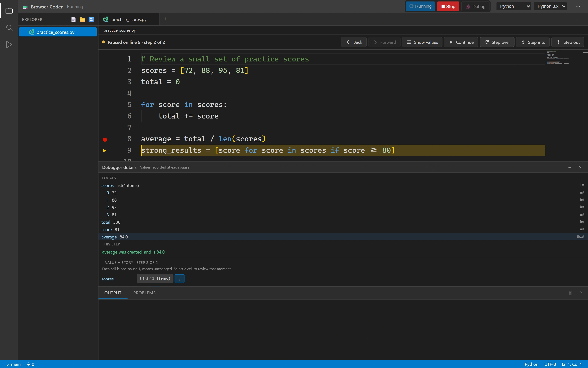Step out of current function

tap(568, 42)
